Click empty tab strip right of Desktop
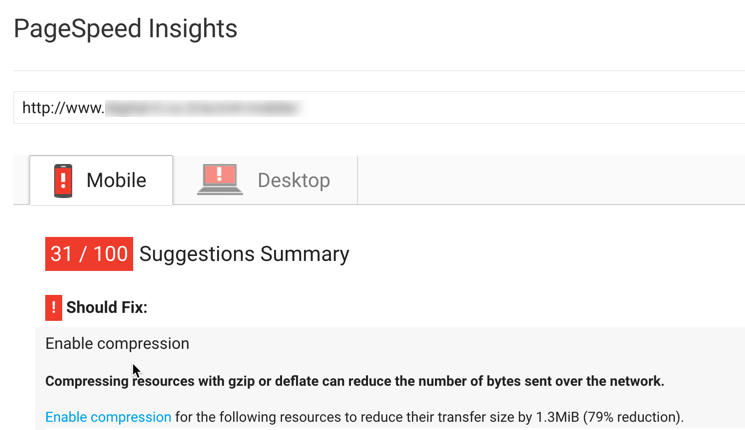 [x=551, y=180]
